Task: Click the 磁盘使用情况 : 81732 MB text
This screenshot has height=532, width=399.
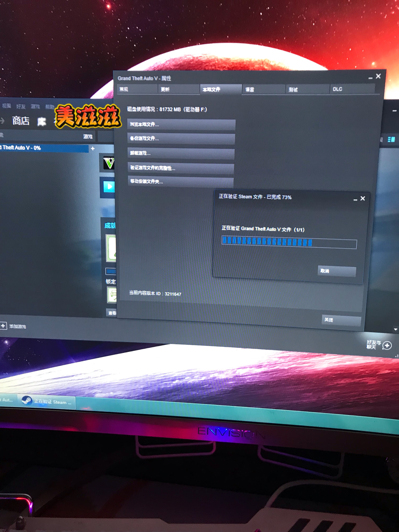Action: [x=167, y=110]
